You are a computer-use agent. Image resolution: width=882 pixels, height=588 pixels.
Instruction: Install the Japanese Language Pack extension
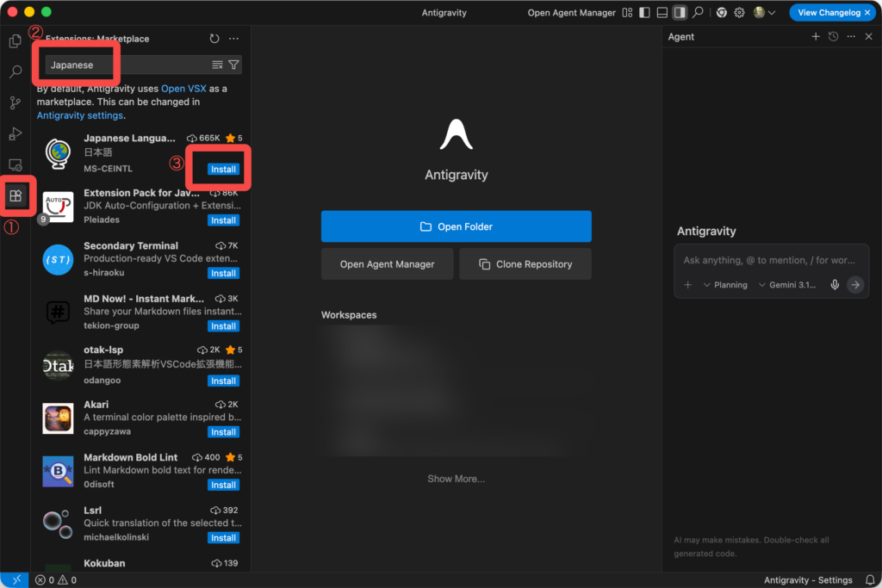223,169
